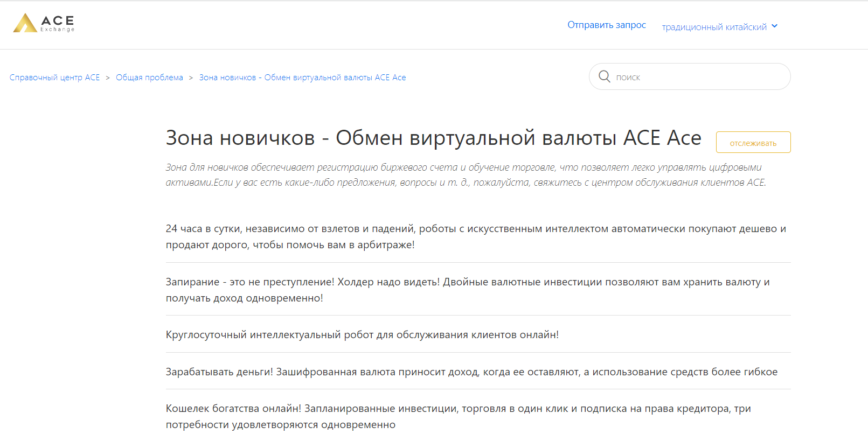This screenshot has height=441, width=868.
Task: Open the Зарабатывать деньги article link
Action: pos(471,372)
